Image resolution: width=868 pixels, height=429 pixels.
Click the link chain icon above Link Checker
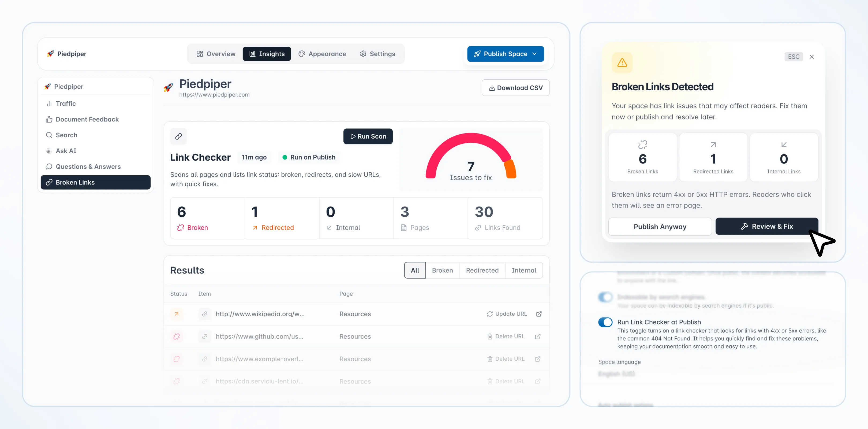[179, 136]
